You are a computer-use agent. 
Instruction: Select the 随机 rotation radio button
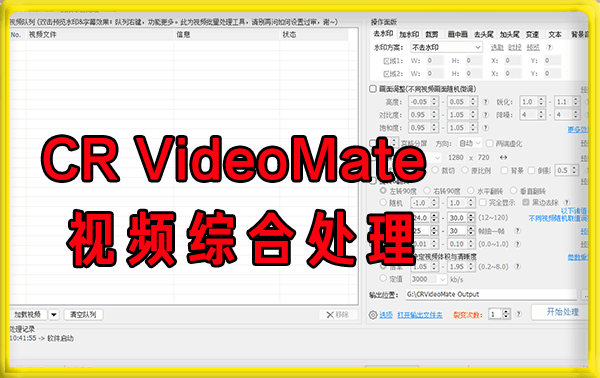click(x=383, y=202)
